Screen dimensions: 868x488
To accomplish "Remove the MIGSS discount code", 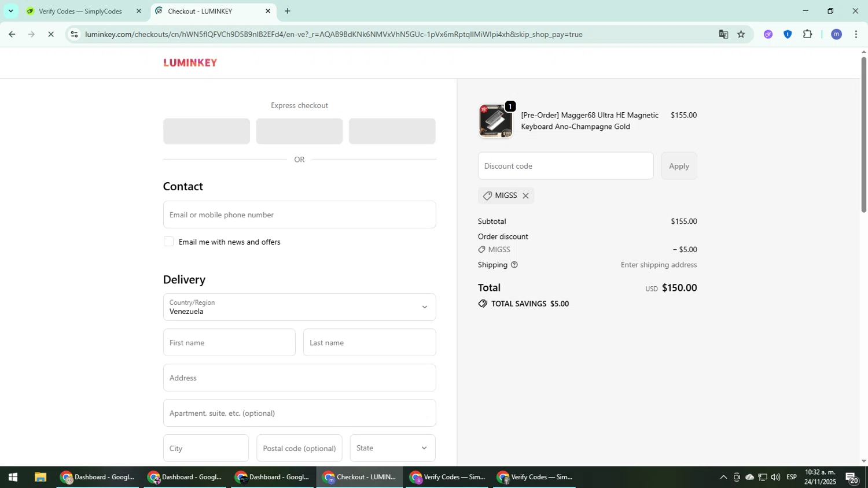I will [x=525, y=196].
